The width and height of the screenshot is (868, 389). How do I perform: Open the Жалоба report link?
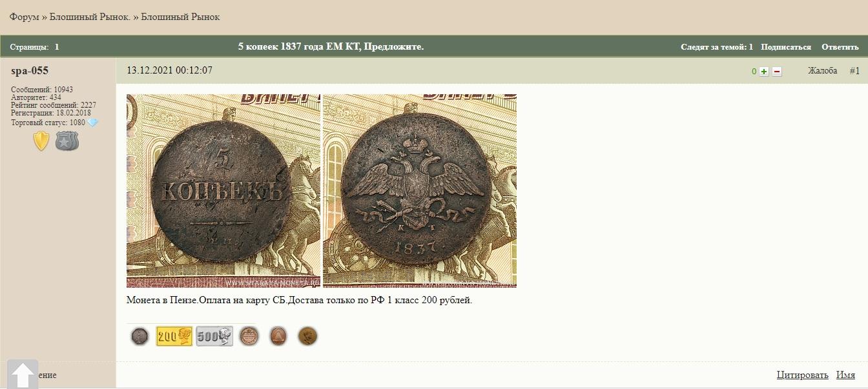tap(822, 71)
